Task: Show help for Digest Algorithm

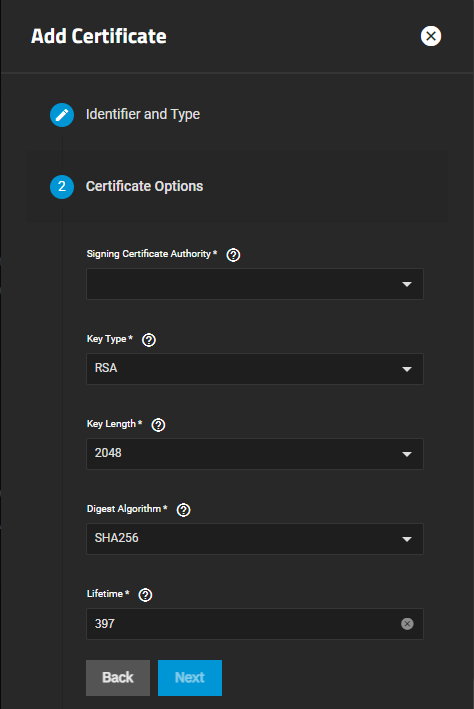Action: coord(183,510)
